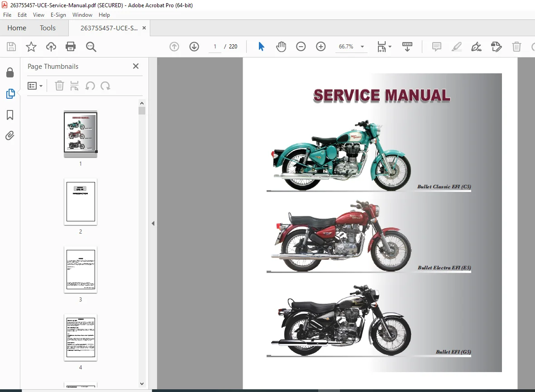Viewport: 535px width, 392px height.
Task: Click the Bullet Electra EFI (E5) caption
Action: point(444,268)
